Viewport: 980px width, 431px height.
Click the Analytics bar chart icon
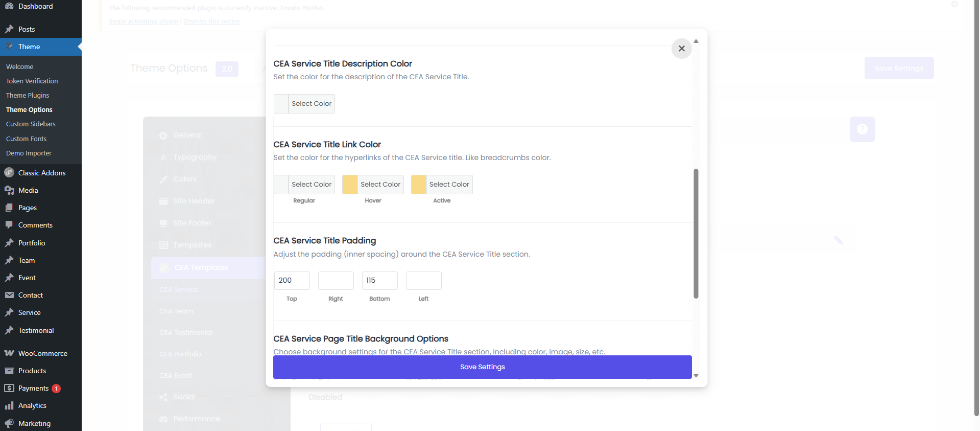click(9, 405)
